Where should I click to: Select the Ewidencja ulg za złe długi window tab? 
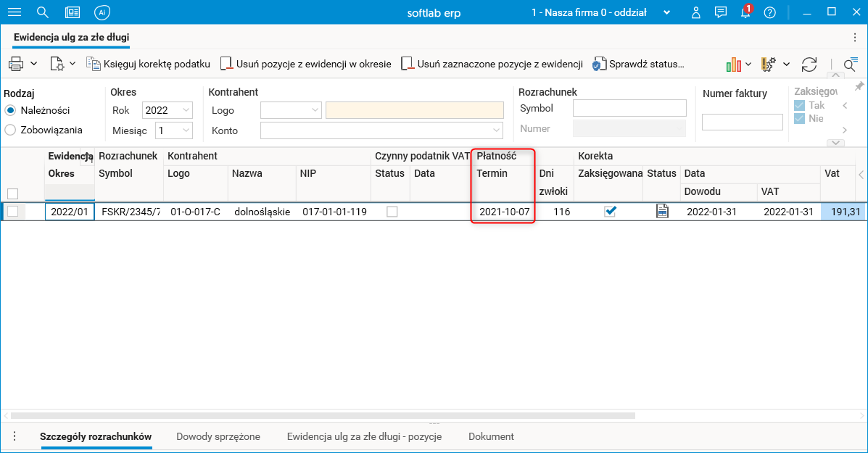pos(71,38)
